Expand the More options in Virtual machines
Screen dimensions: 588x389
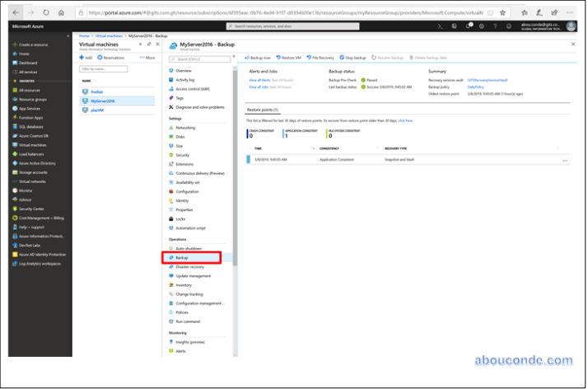(147, 58)
